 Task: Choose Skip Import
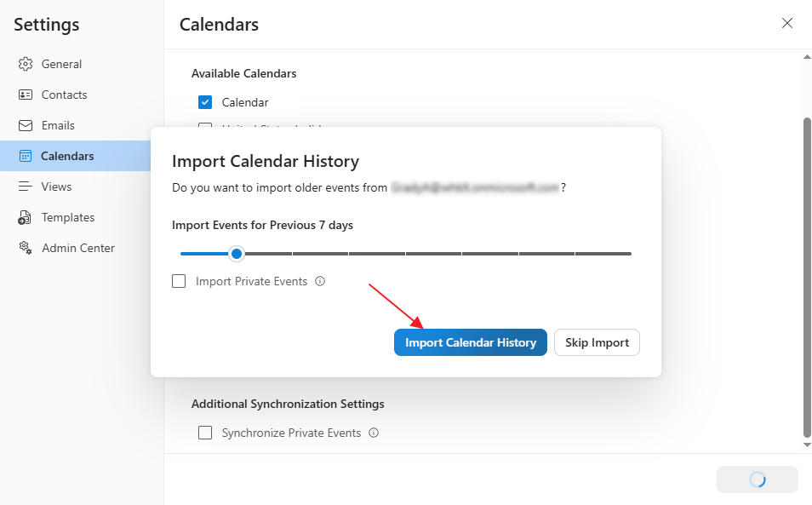pos(597,342)
